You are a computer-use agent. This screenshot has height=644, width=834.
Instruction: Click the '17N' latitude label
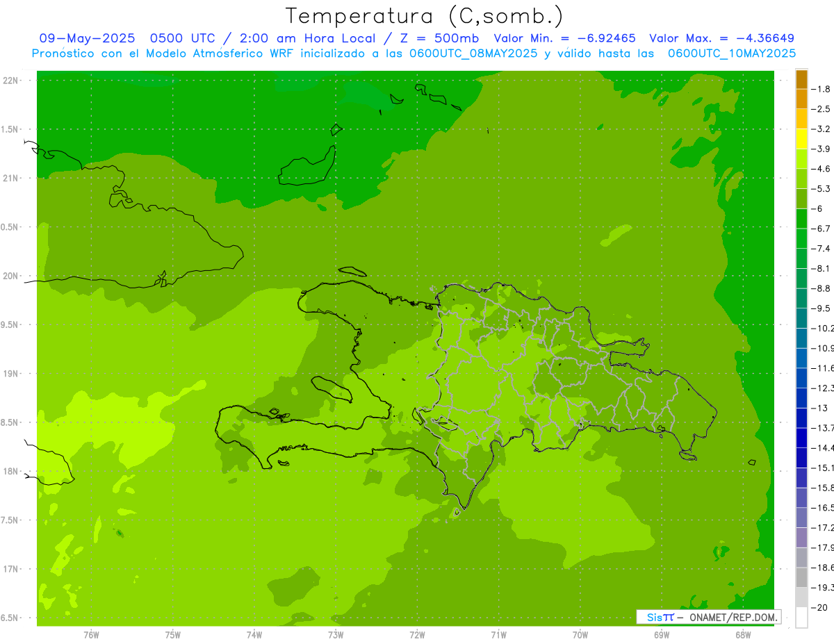pyautogui.click(x=10, y=569)
